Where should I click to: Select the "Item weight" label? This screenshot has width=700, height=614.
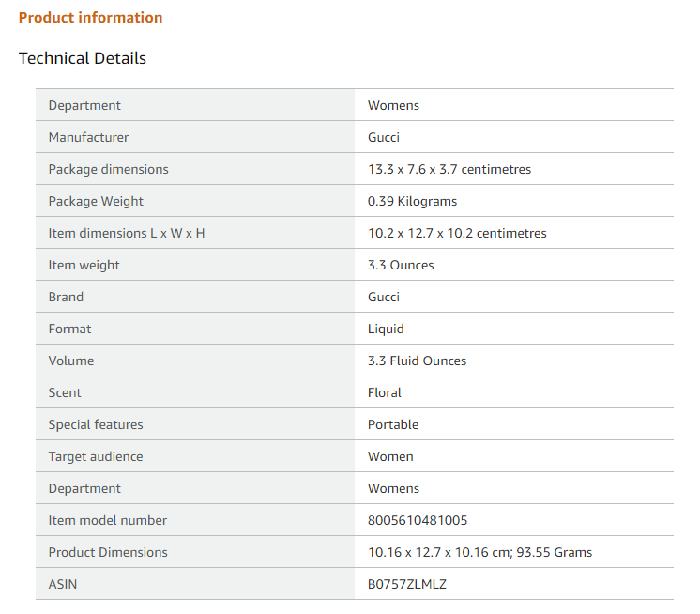pos(84,266)
